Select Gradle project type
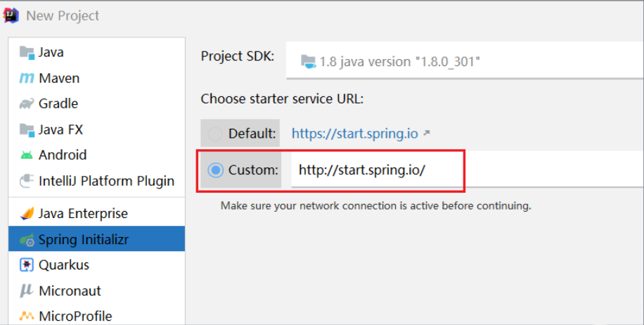The width and height of the screenshot is (644, 325). (96, 103)
